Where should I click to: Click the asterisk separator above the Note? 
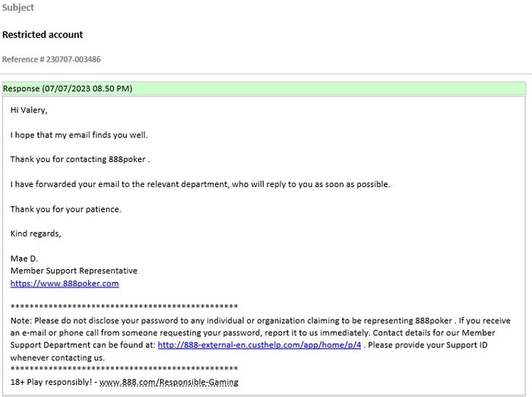(x=124, y=307)
